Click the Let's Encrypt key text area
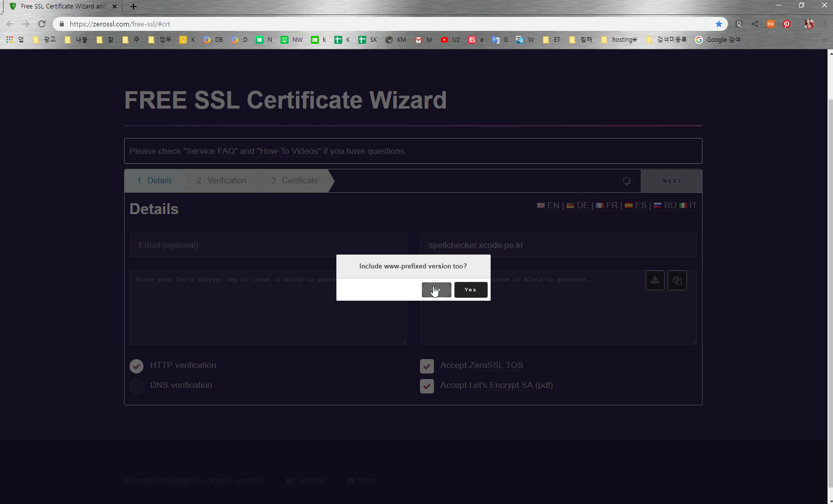833x504 pixels. [x=268, y=307]
